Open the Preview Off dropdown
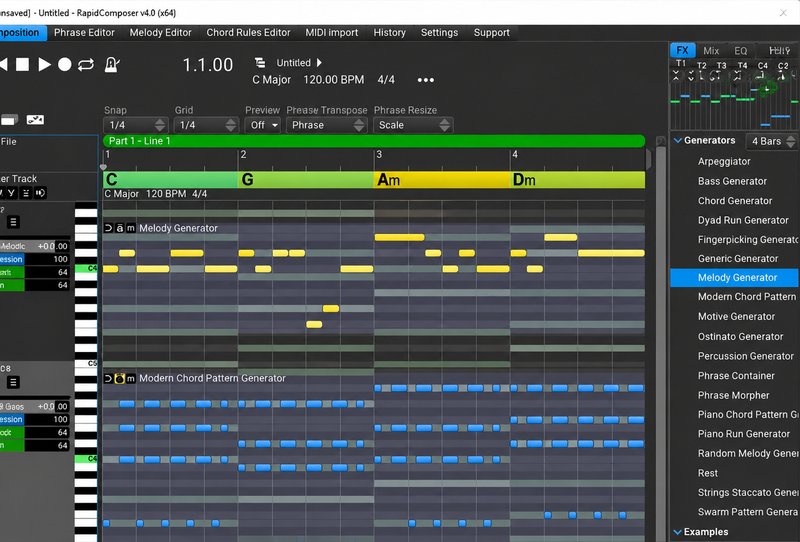This screenshot has width=800, height=542. coord(263,125)
